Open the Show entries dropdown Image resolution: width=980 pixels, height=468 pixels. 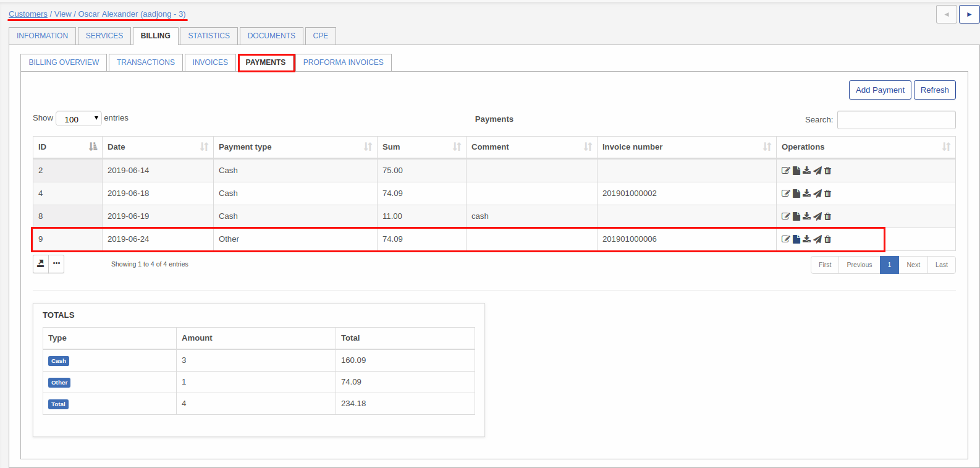(x=78, y=119)
